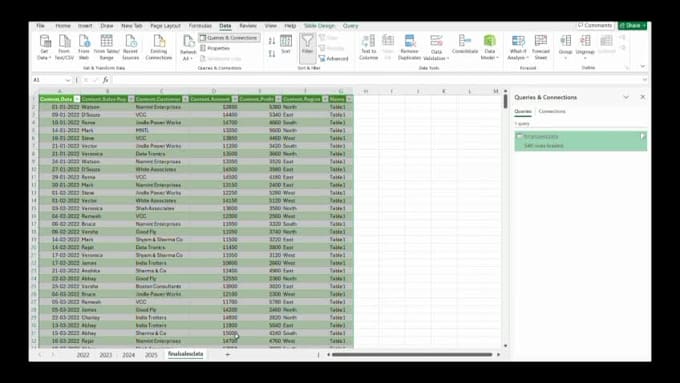Open the Query ribbon tab
Image resolution: width=680 pixels, height=383 pixels.
tap(350, 26)
